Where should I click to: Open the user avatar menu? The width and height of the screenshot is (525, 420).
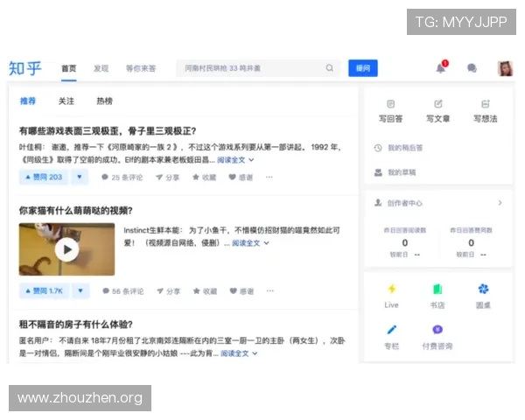coord(505,68)
